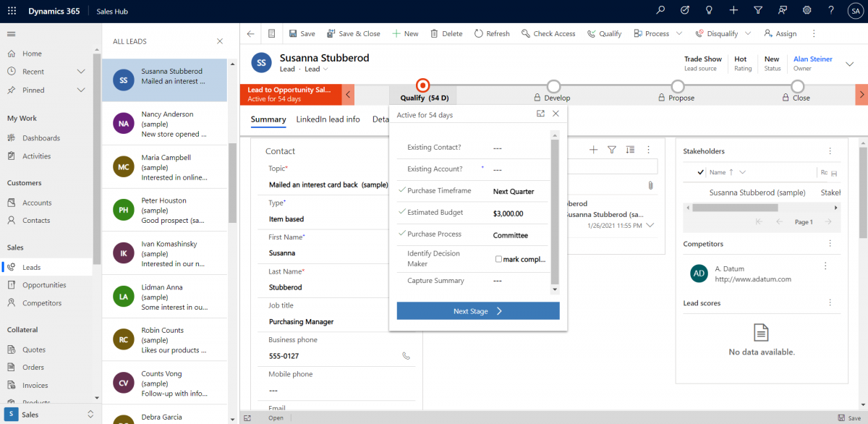Click the Refresh command
This screenshot has width=868, height=424.
coord(492,33)
